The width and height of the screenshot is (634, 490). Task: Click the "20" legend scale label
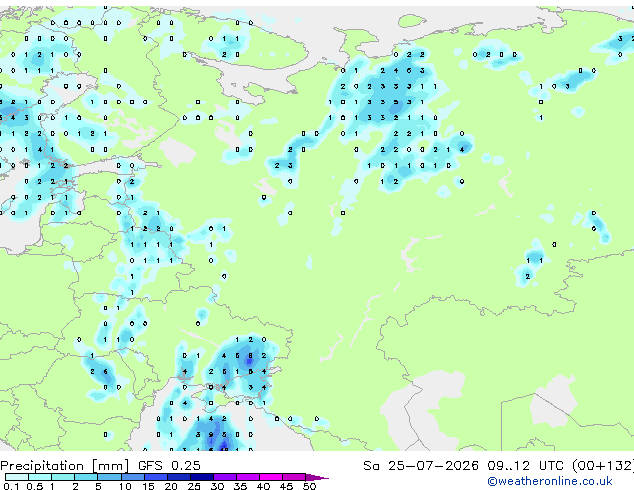click(171, 486)
